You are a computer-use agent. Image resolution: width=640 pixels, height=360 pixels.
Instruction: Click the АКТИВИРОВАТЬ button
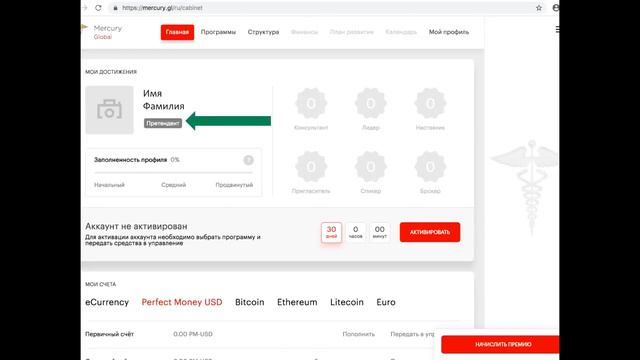(x=430, y=232)
